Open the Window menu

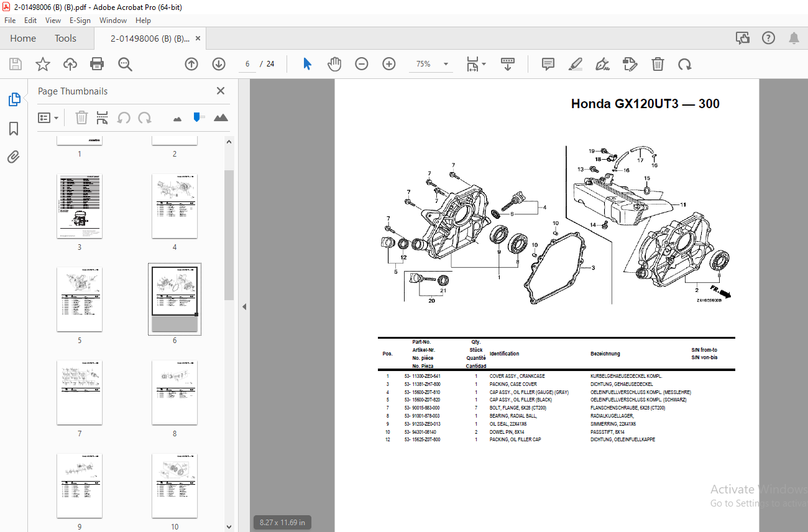(113, 20)
